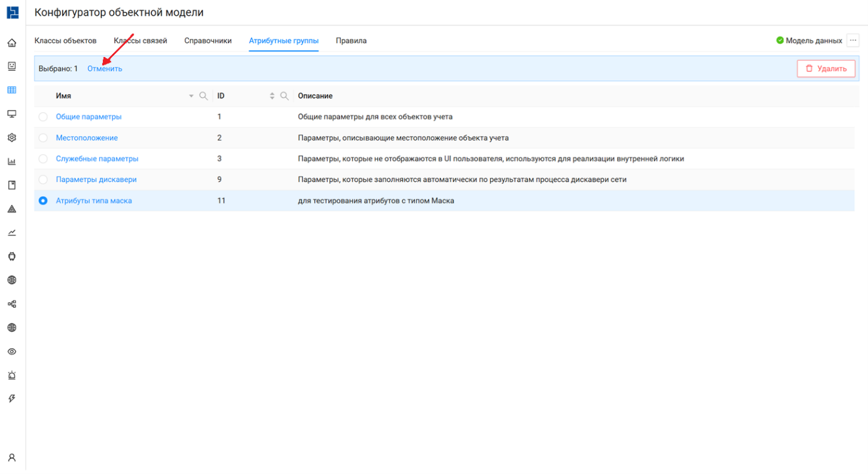Open the bar chart sidebar icon

point(11,162)
